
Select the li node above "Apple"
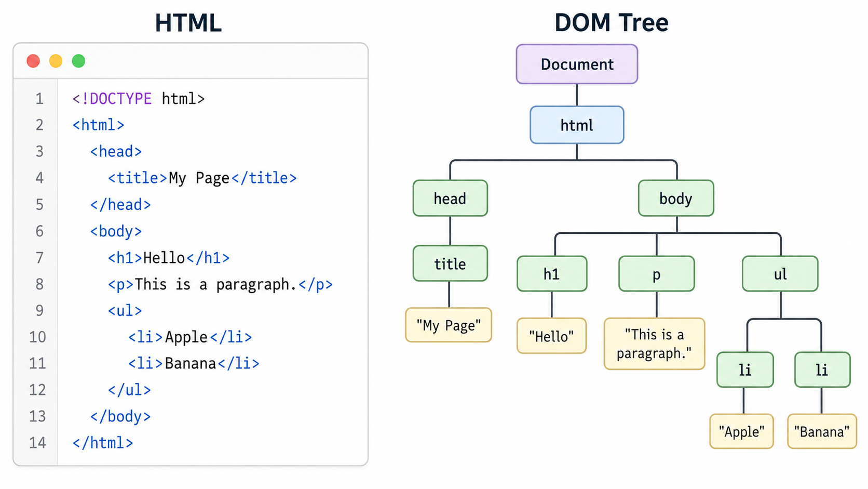(745, 370)
